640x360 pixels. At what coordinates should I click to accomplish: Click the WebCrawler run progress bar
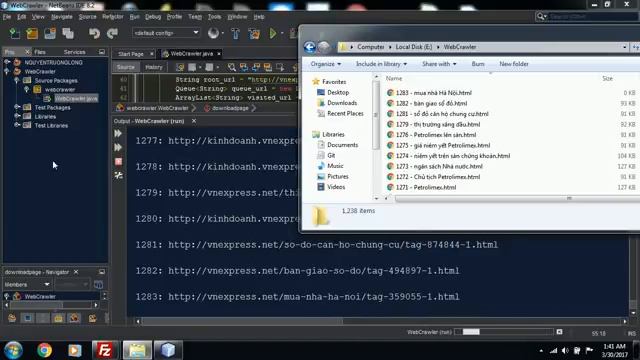[504, 332]
